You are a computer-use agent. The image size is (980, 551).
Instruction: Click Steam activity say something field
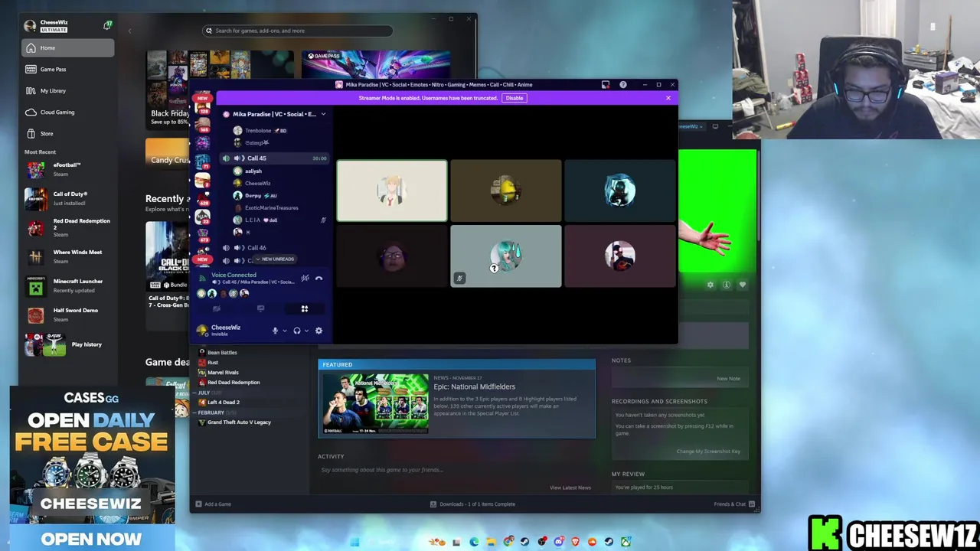(456, 470)
